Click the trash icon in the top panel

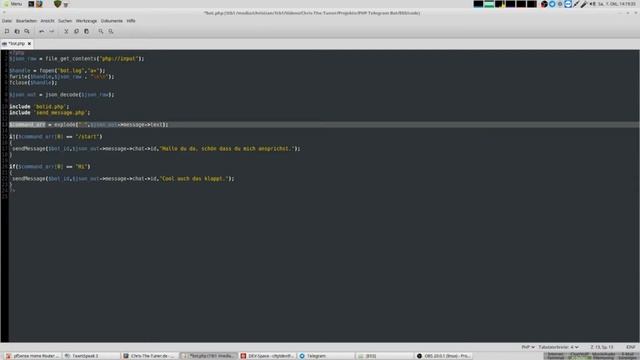click(x=66, y=4)
